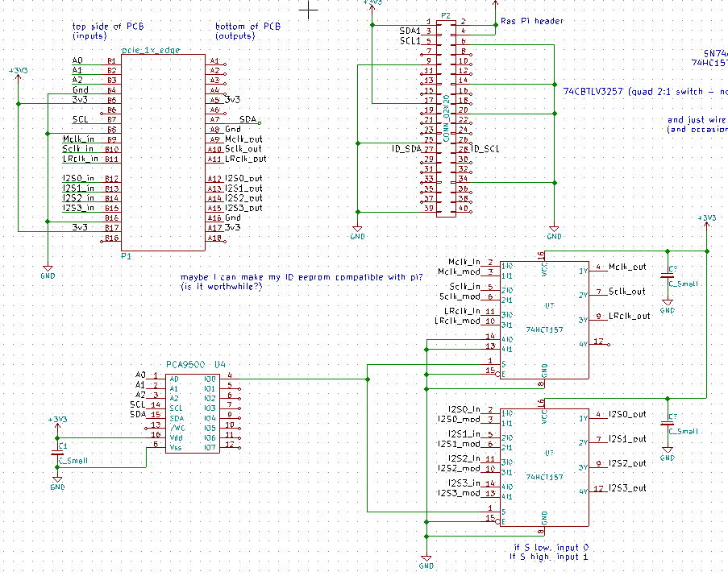Click the I2S3_mod input label
The height and width of the screenshot is (576, 728).
[459, 493]
